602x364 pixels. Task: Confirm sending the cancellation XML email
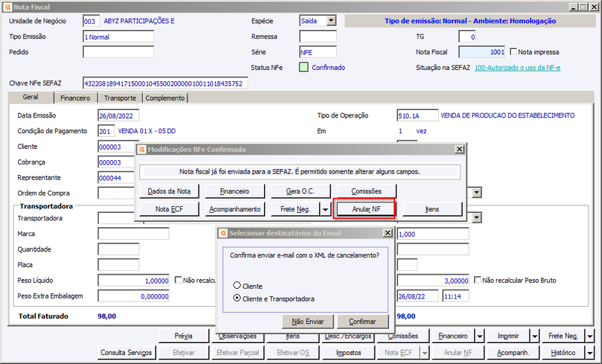pyautogui.click(x=363, y=321)
